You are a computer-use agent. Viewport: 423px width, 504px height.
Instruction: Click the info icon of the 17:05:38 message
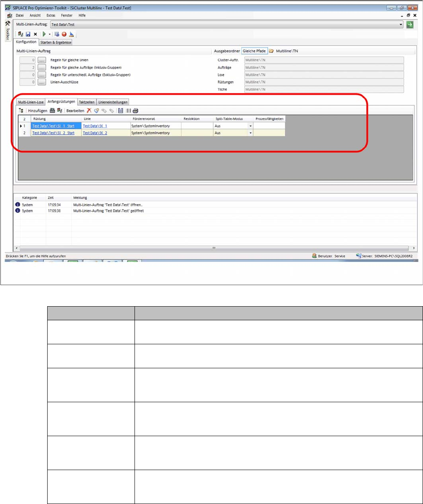[x=18, y=211]
